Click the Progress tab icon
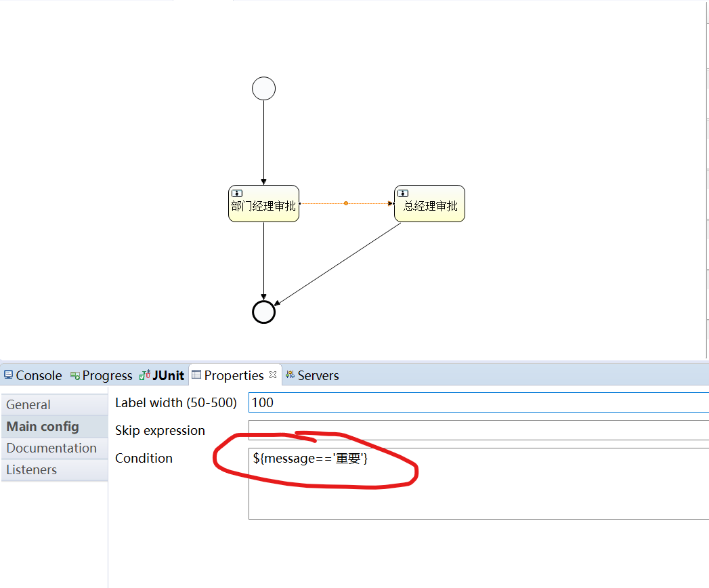709x588 pixels. pyautogui.click(x=75, y=375)
